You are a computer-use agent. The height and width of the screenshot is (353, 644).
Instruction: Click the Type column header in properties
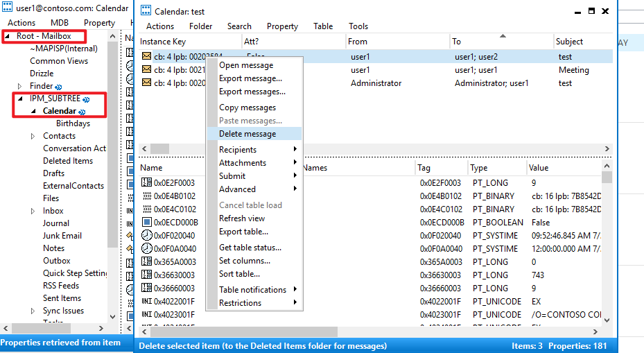(496, 168)
